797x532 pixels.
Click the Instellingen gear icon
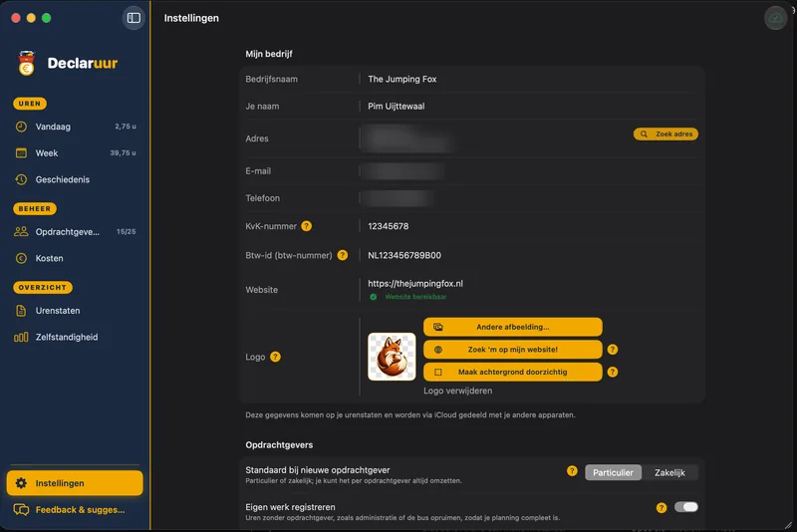[x=21, y=483]
